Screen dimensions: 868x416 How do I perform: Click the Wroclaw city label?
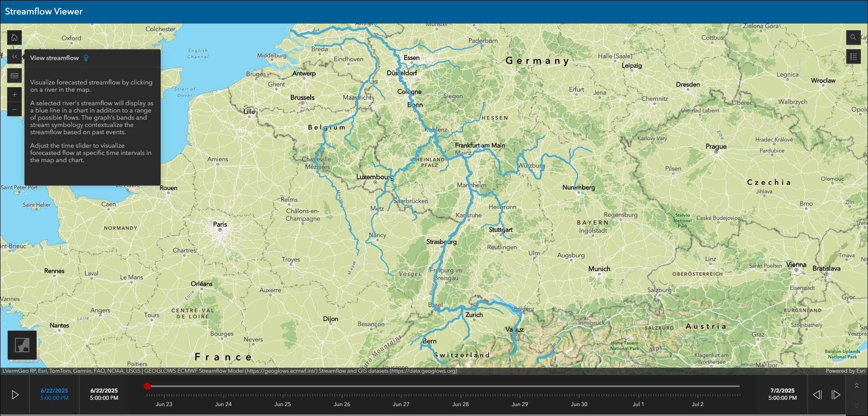823,80
